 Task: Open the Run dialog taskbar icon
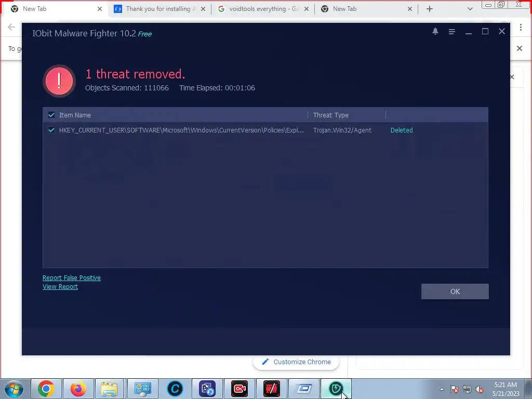[x=304, y=389]
